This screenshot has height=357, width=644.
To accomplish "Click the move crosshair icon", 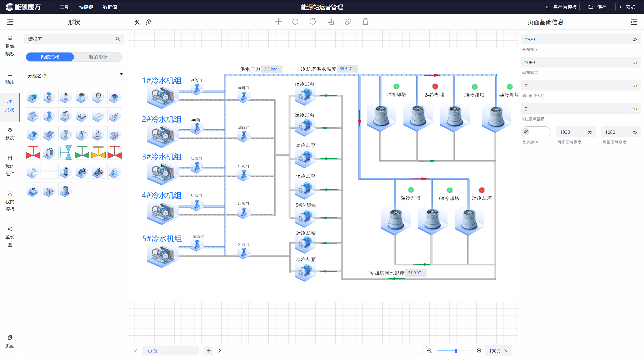I will pyautogui.click(x=278, y=22).
